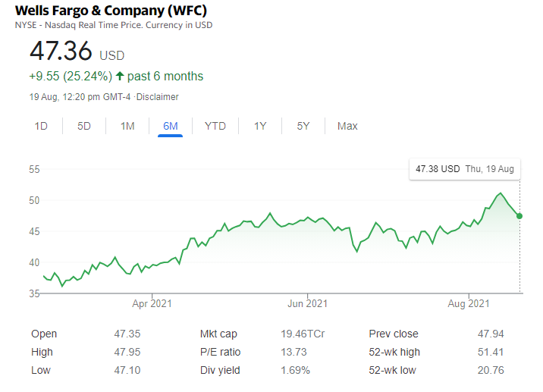Click the USD currency label beside price
This screenshot has width=543, height=392.
click(x=111, y=56)
